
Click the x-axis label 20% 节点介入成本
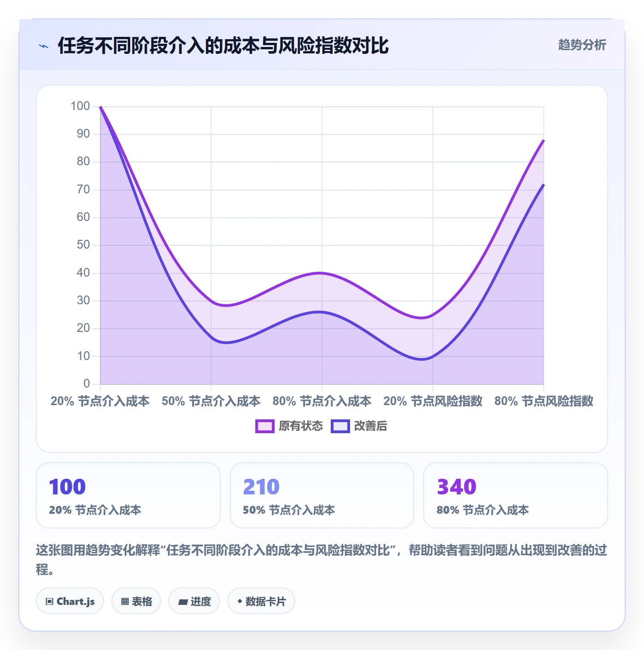coord(100,401)
